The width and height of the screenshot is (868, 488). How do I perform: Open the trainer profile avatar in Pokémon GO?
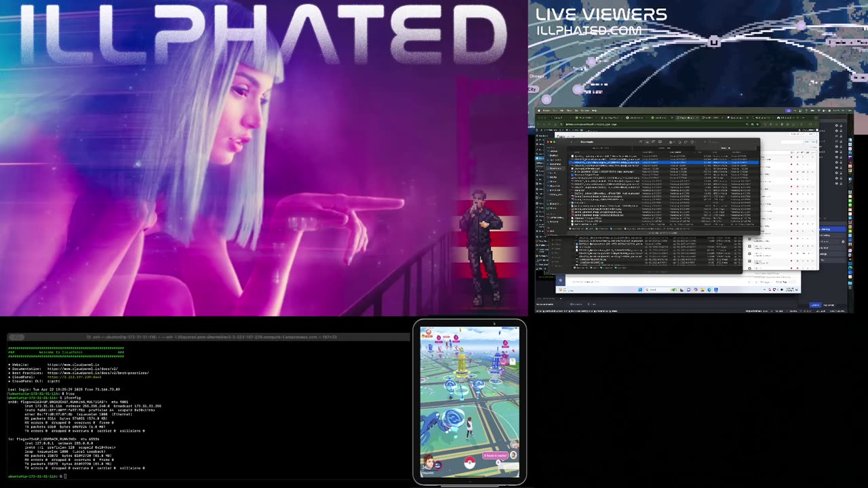(x=429, y=462)
